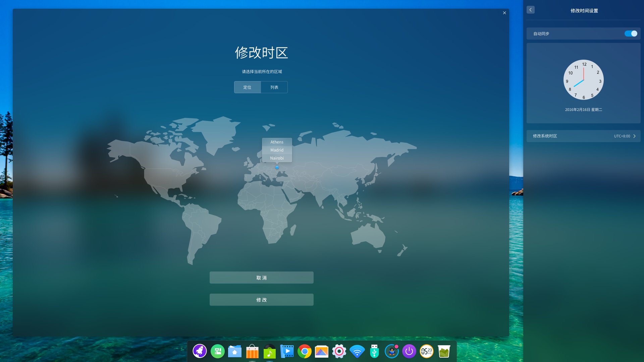Select Nairobi from the city popup

pos(277,158)
